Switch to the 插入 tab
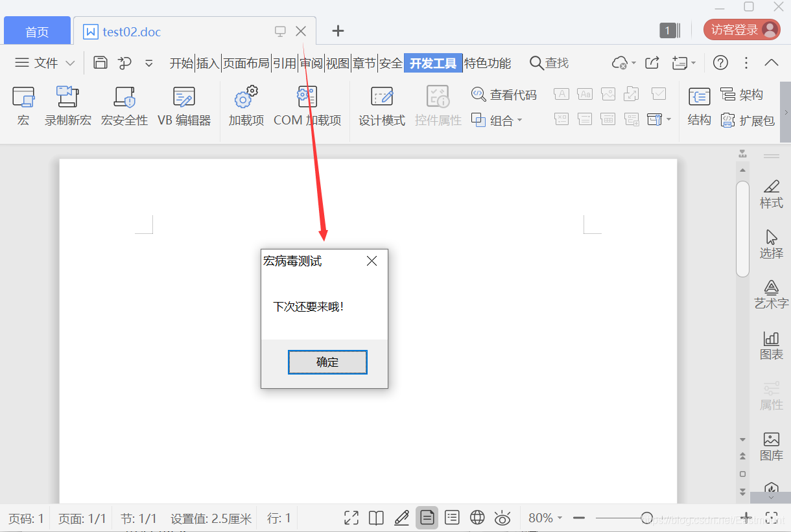Image resolution: width=791 pixels, height=532 pixels. pyautogui.click(x=208, y=63)
